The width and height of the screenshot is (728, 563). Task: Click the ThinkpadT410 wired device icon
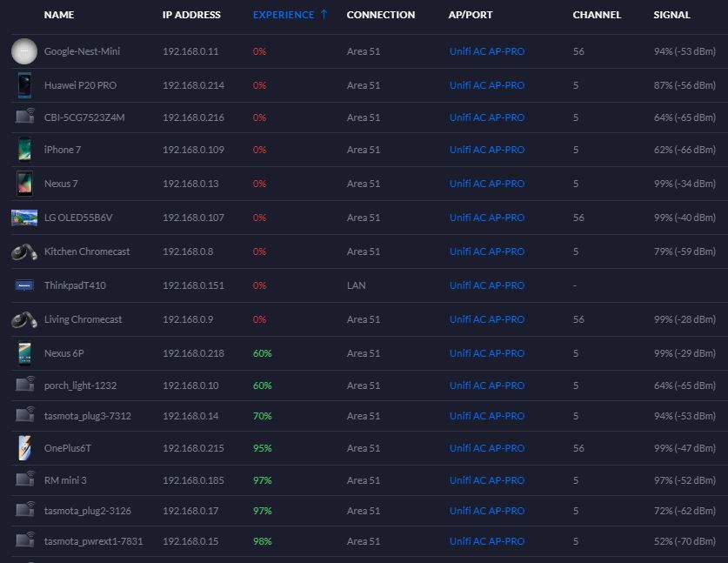(x=24, y=285)
